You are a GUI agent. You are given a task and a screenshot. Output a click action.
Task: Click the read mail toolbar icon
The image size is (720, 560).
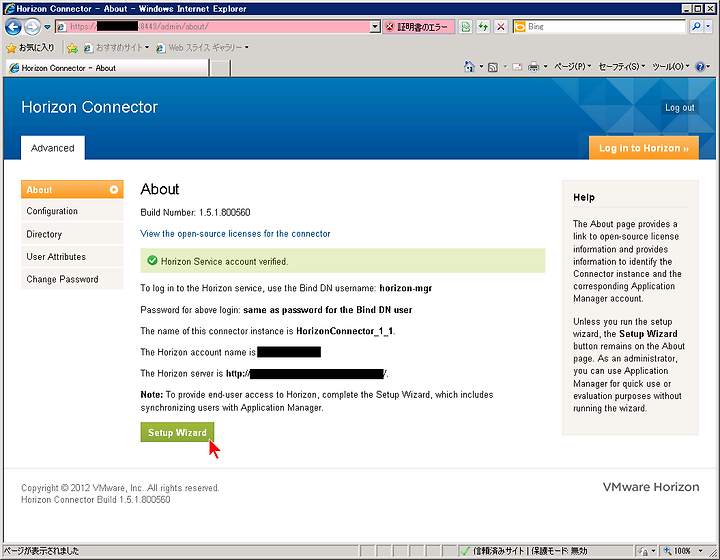pyautogui.click(x=518, y=67)
